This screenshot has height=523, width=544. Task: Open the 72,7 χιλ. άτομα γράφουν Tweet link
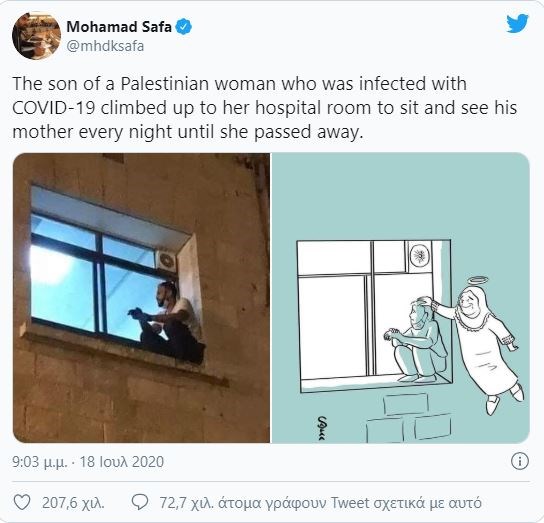tap(320, 503)
